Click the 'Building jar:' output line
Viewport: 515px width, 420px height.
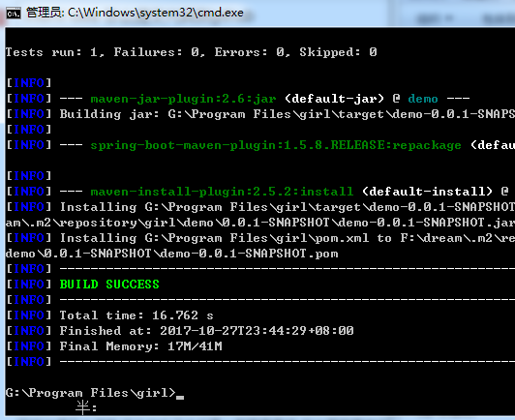coord(260,114)
